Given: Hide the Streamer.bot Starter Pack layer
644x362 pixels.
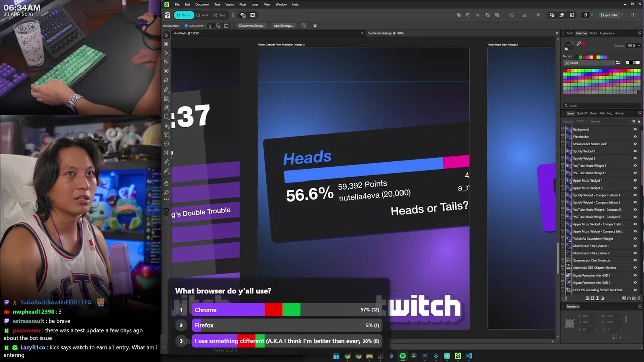Looking at the screenshot, I should [x=635, y=144].
